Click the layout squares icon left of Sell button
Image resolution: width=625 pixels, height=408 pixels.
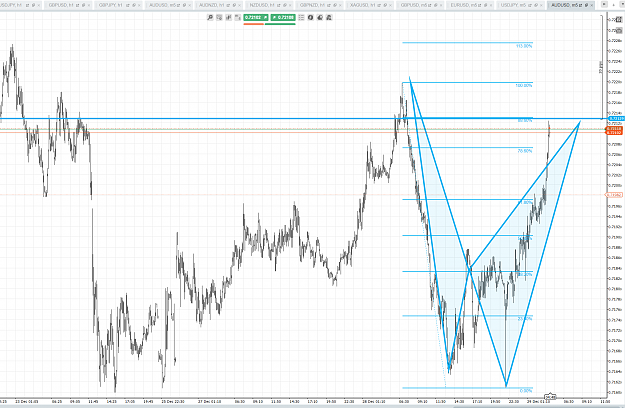coord(238,18)
